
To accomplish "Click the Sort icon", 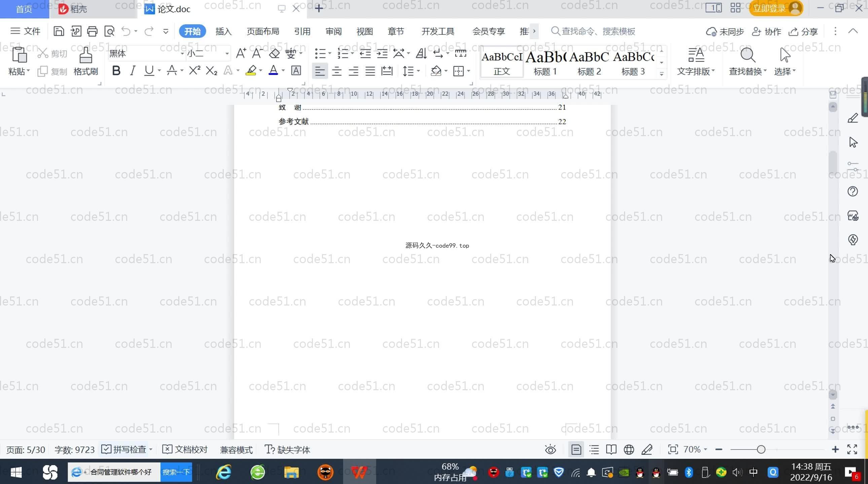I will coord(421,53).
